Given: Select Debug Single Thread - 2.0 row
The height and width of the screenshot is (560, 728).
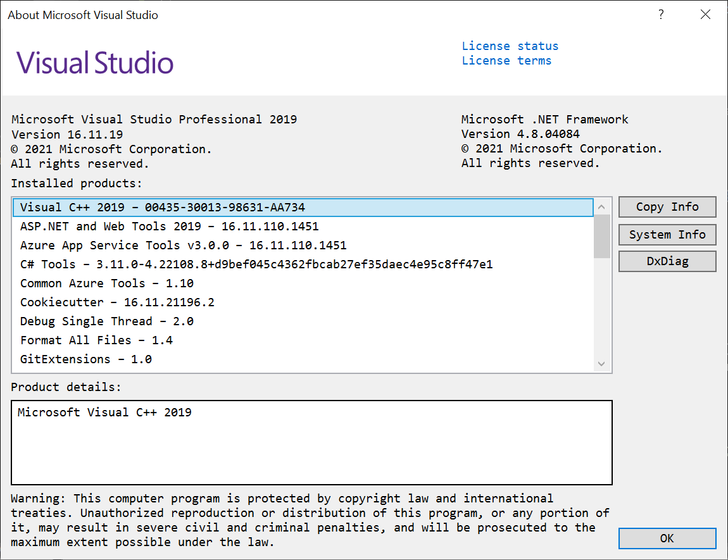Looking at the screenshot, I should [x=303, y=321].
